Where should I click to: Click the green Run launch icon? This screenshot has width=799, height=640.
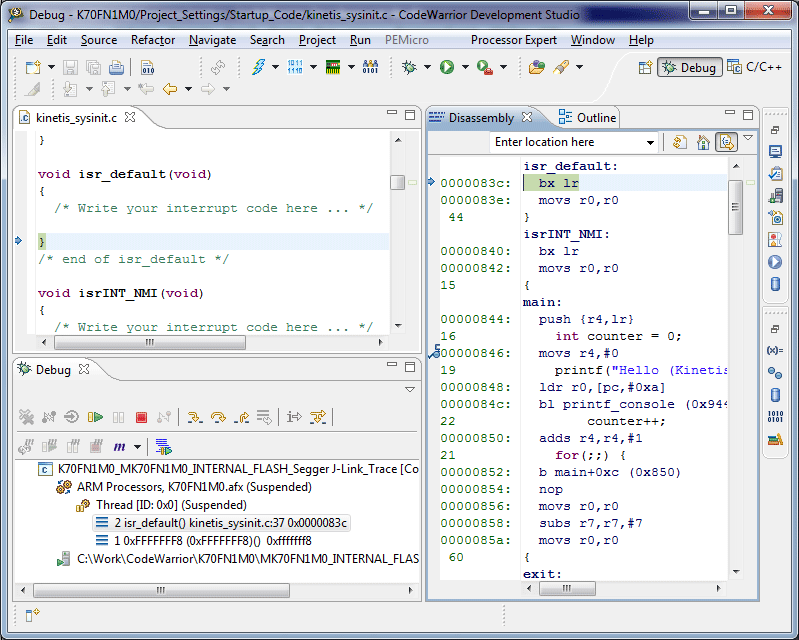[447, 67]
